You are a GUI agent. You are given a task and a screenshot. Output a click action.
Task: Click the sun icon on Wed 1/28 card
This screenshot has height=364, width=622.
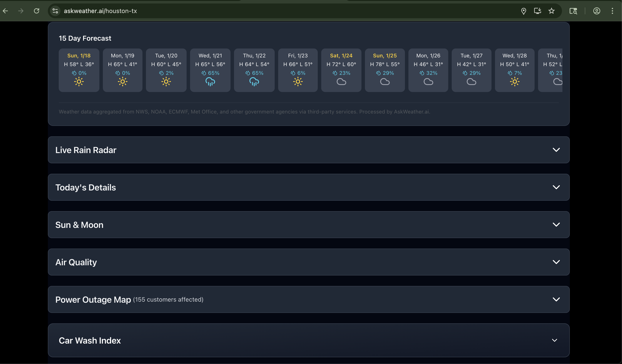(x=515, y=82)
